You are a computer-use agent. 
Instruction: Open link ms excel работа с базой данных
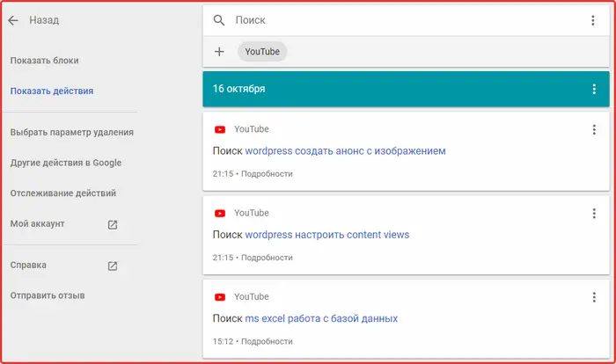click(321, 318)
